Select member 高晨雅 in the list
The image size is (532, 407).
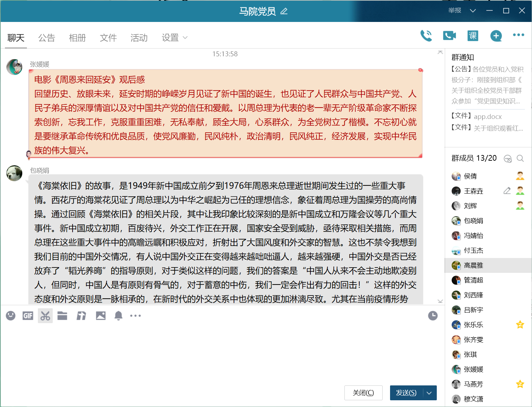[473, 265]
